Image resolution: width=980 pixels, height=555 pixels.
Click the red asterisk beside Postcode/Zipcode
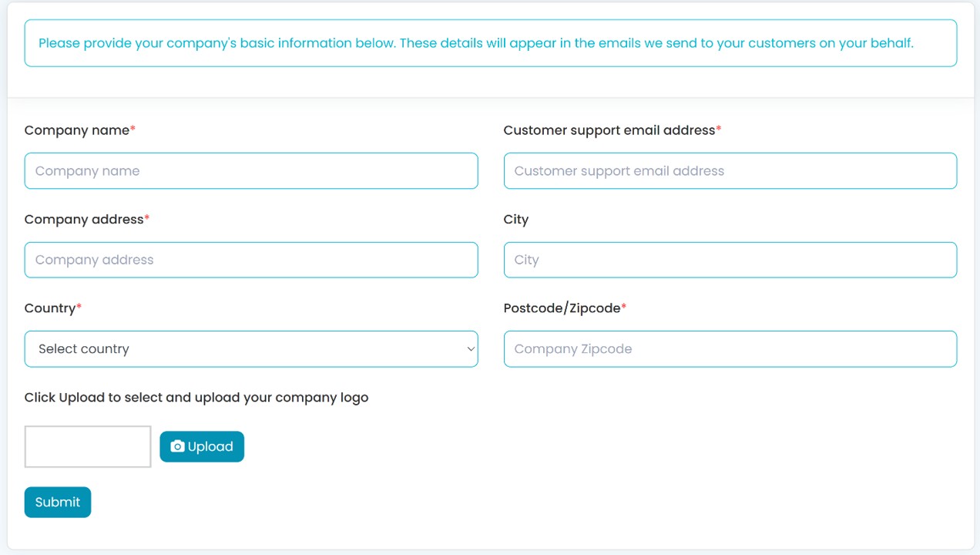tap(624, 308)
